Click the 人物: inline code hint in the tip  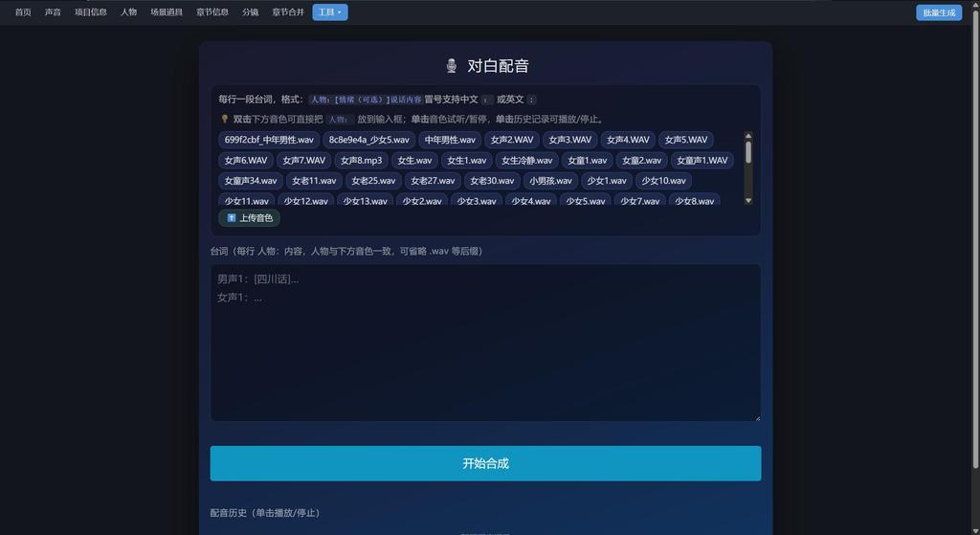pyautogui.click(x=340, y=120)
